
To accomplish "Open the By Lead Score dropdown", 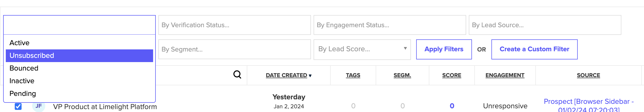I will click(362, 49).
